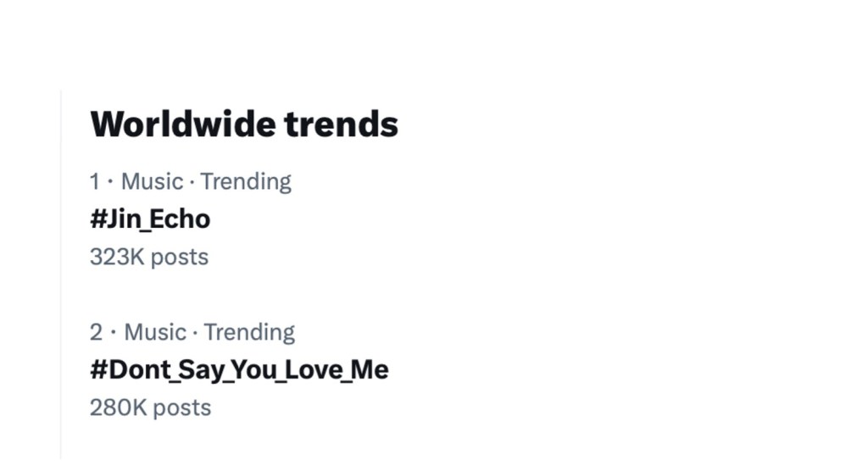Click the rank number 2

97,332
